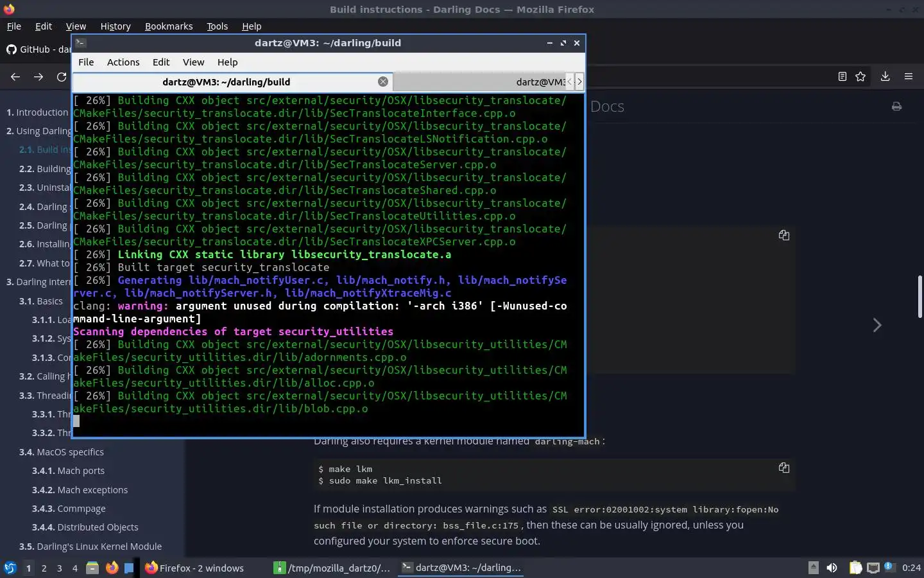924x578 pixels.
Task: Open terminal Edit menu
Action: [161, 62]
